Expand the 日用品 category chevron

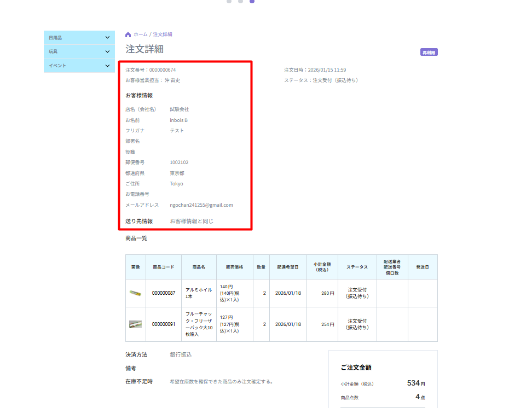tap(107, 38)
